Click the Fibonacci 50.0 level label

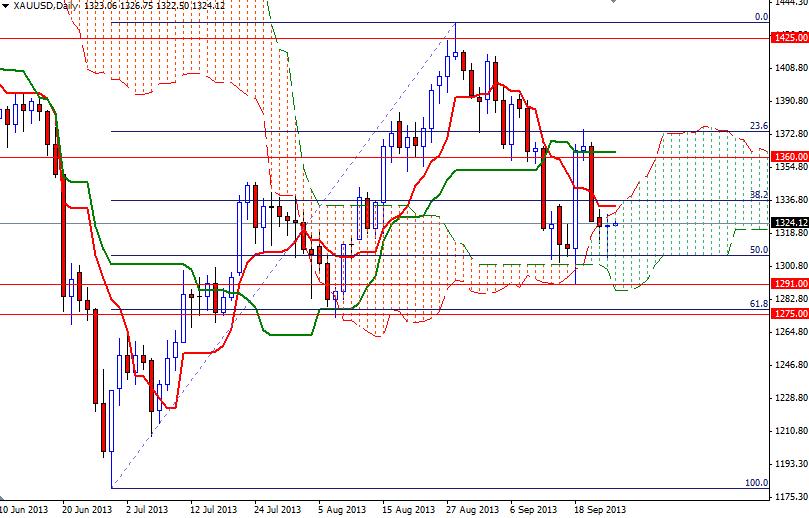point(759,250)
